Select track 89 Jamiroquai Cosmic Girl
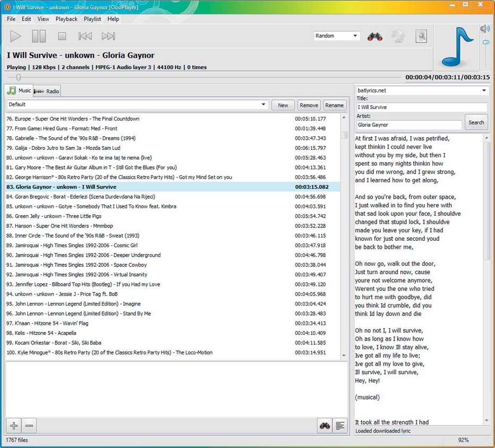495x448 pixels. [x=173, y=245]
